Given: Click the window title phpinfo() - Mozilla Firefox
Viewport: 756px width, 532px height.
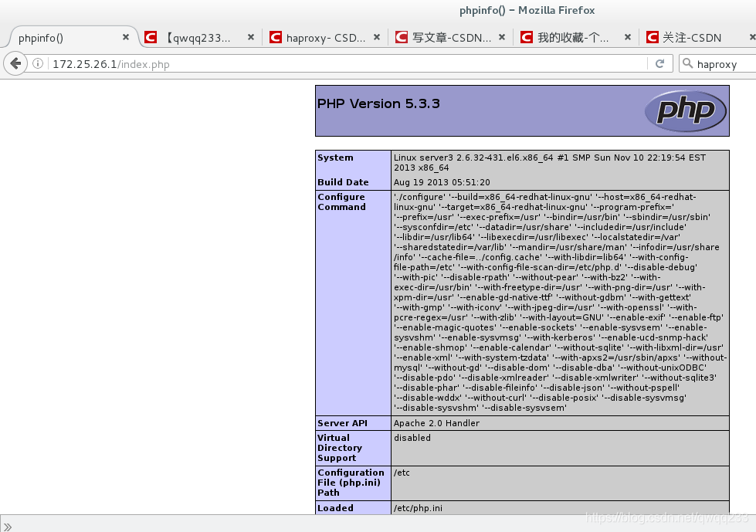Looking at the screenshot, I should coord(527,10).
